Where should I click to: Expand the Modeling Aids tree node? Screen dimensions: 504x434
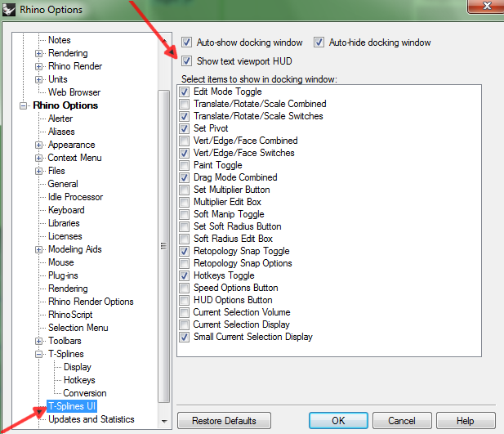[x=38, y=249]
